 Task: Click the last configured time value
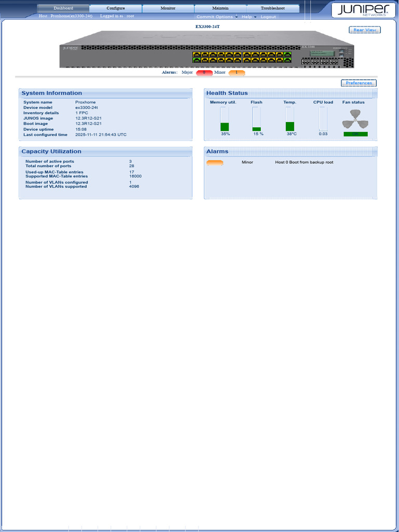101,135
